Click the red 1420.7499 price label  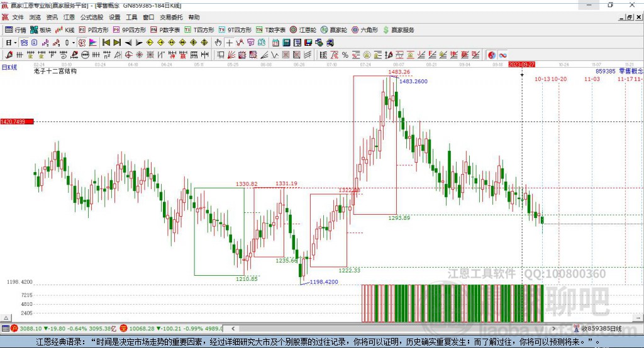[x=17, y=122]
